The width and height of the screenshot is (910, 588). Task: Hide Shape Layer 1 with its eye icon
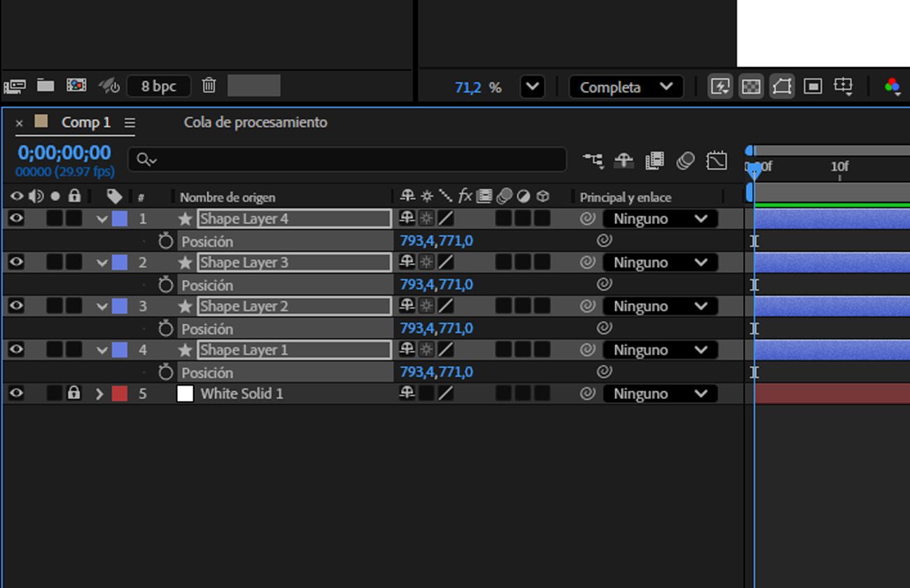[x=16, y=349]
